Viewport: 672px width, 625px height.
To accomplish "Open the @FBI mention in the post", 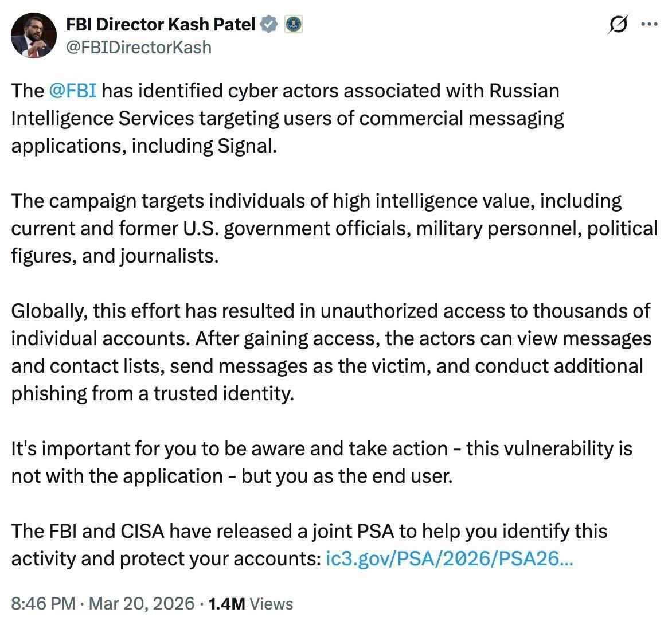I will pos(72,91).
